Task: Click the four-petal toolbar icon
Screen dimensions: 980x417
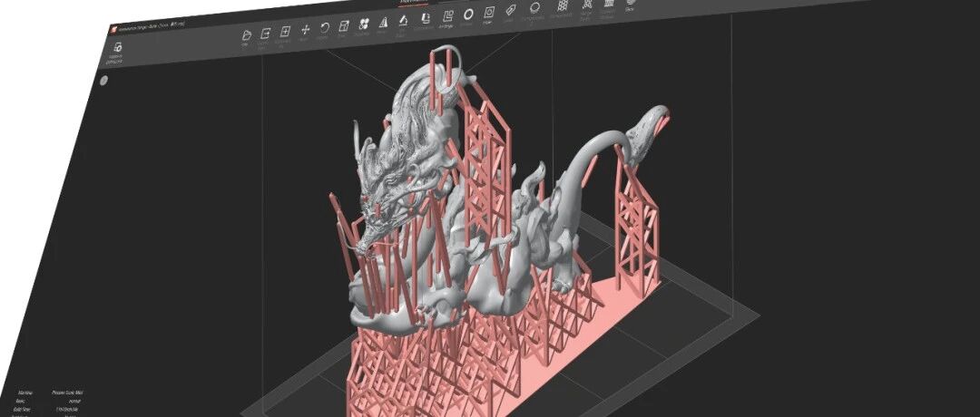Action: coord(364,24)
